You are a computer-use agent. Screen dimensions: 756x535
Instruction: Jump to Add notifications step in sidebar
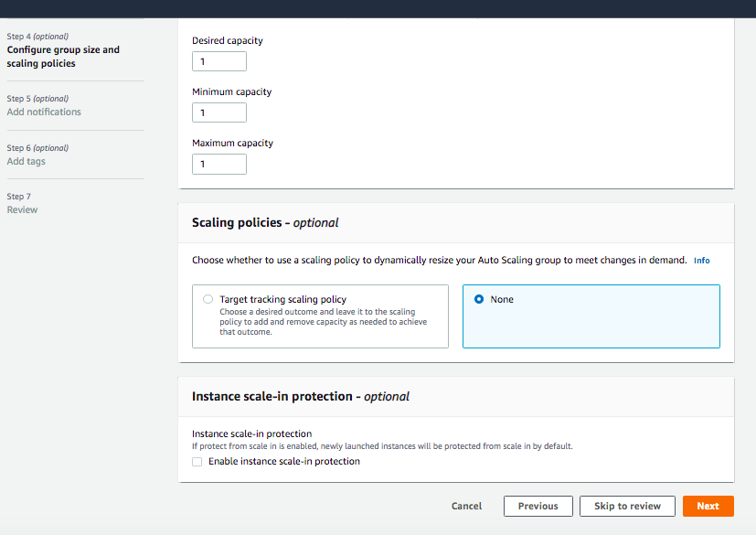tap(44, 112)
